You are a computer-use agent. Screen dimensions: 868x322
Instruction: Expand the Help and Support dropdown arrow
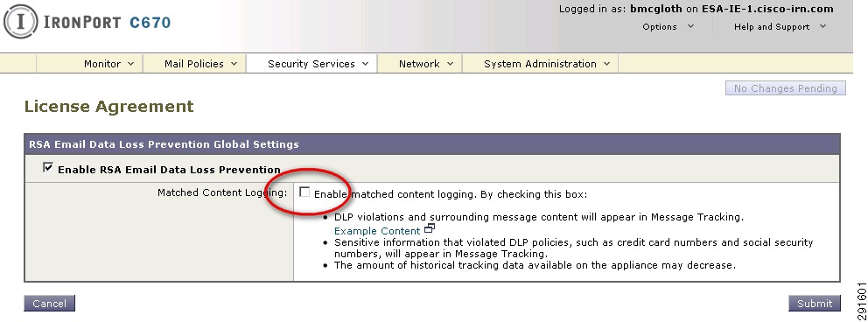pyautogui.click(x=822, y=26)
